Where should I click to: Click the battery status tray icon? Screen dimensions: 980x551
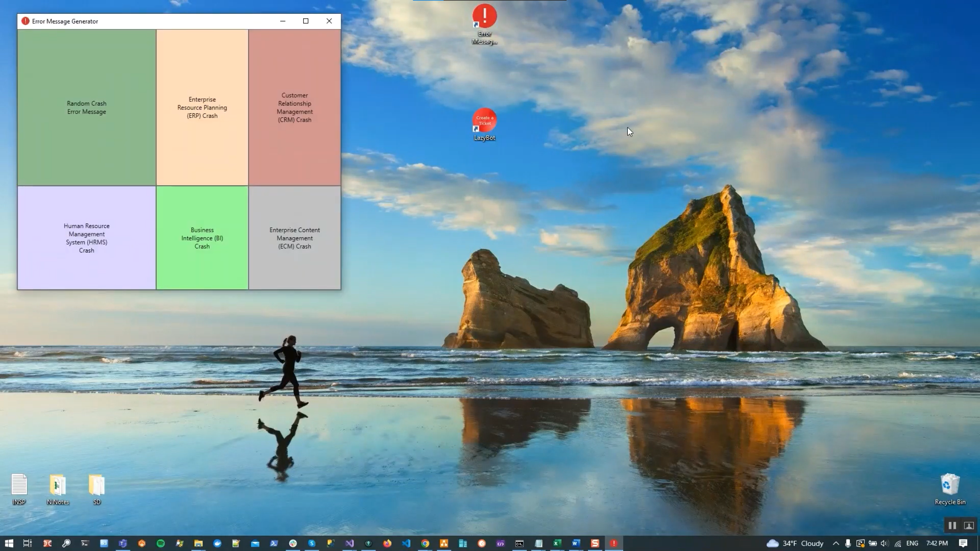pyautogui.click(x=873, y=543)
